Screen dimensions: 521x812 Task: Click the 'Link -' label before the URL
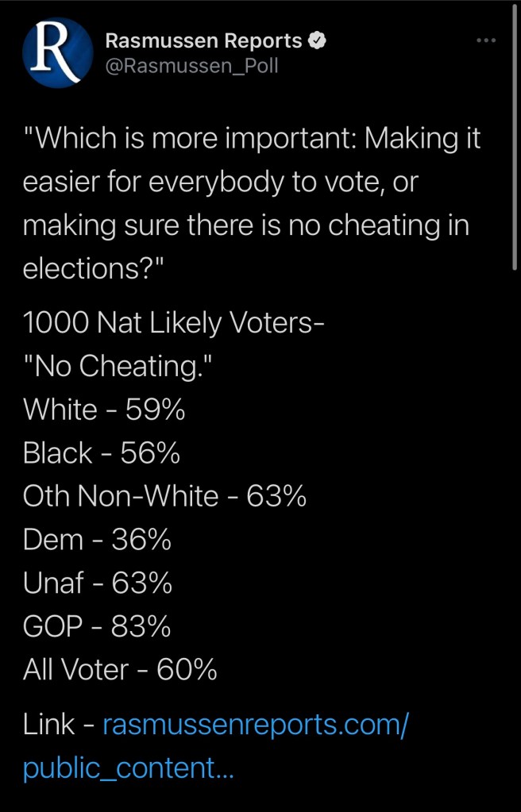(x=60, y=725)
